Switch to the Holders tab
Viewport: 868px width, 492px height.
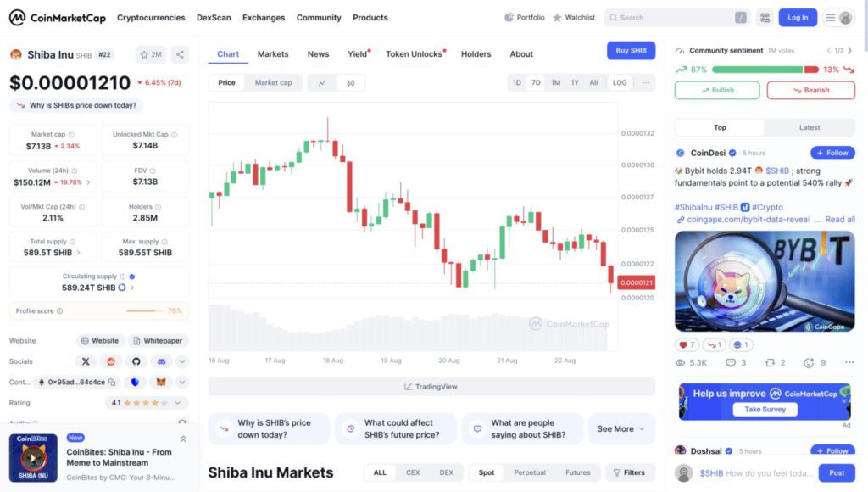click(x=476, y=54)
